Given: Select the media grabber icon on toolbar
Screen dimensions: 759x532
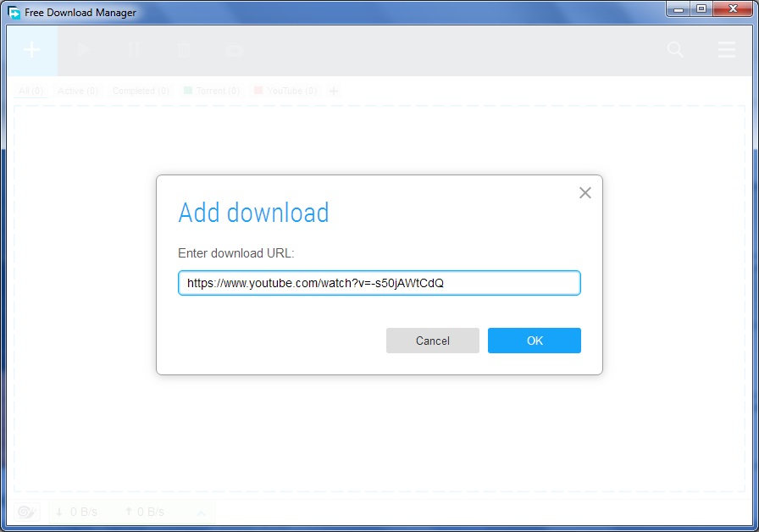Looking at the screenshot, I should pos(235,50).
